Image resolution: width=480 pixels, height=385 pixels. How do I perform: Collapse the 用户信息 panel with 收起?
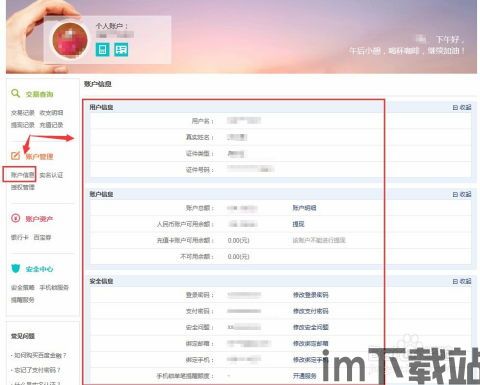462,107
